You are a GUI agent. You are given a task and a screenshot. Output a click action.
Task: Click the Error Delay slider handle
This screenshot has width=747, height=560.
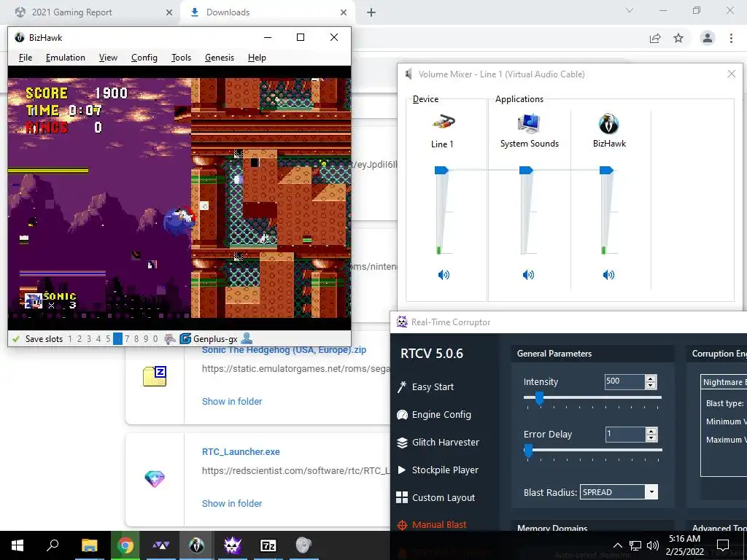[528, 451]
